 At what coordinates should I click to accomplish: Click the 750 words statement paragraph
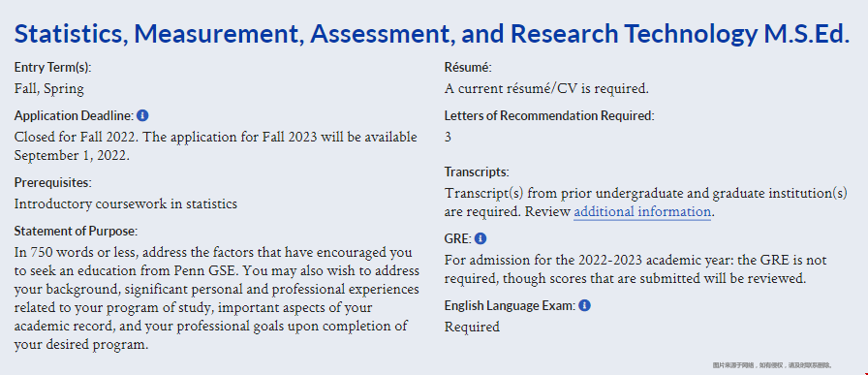click(216, 298)
